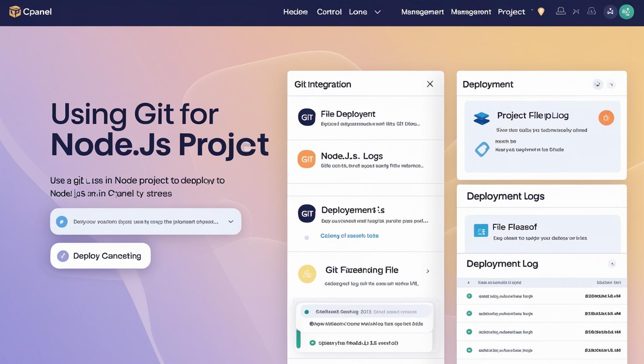Screen dimensions: 644x364
Task: Click the File Flaasof teal icon
Action: (481, 230)
